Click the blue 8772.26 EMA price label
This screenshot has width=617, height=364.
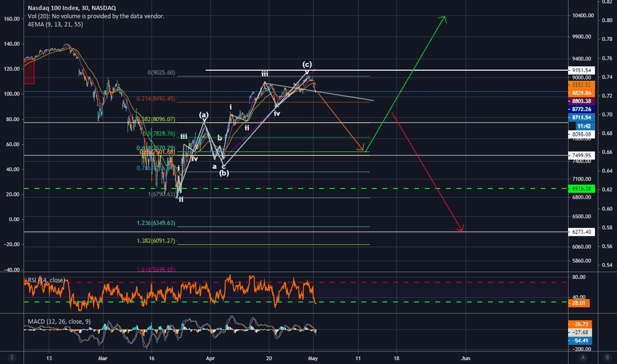(581, 109)
